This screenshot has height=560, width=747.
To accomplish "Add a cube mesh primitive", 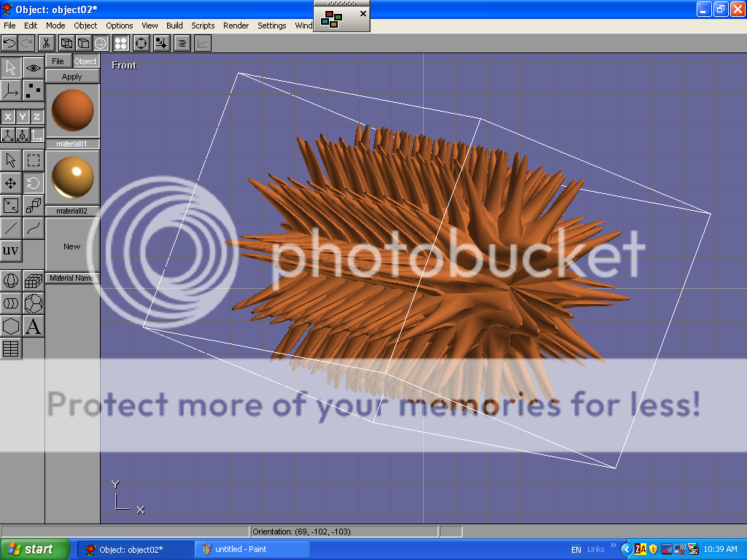I will (34, 281).
